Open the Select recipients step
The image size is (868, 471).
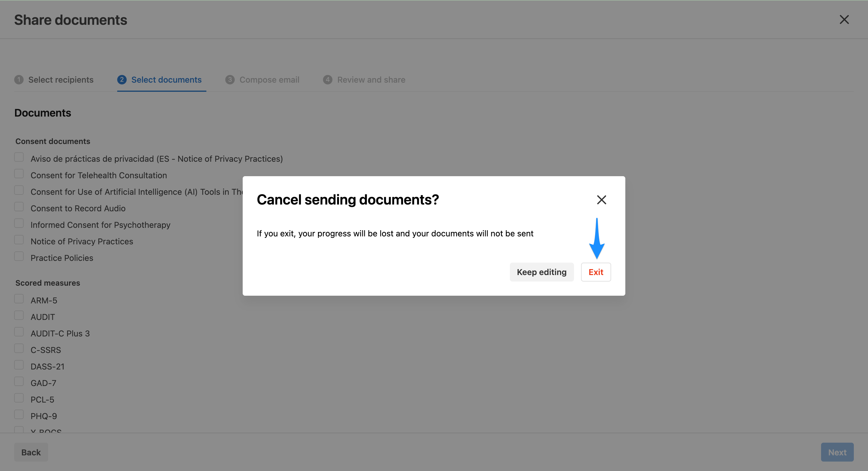point(54,80)
